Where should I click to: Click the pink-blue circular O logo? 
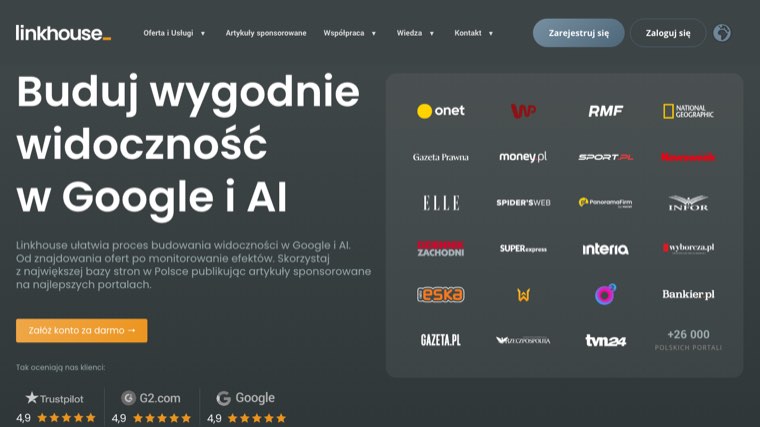click(605, 294)
